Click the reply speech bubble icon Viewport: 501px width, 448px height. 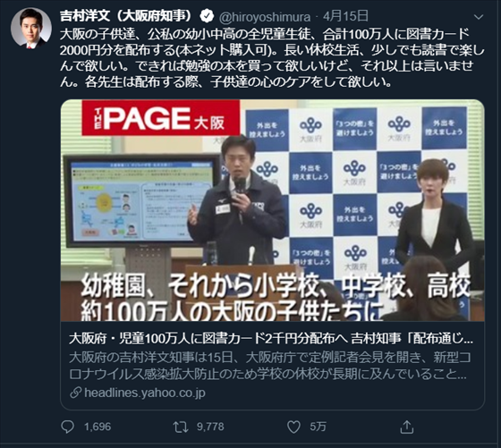67,427
